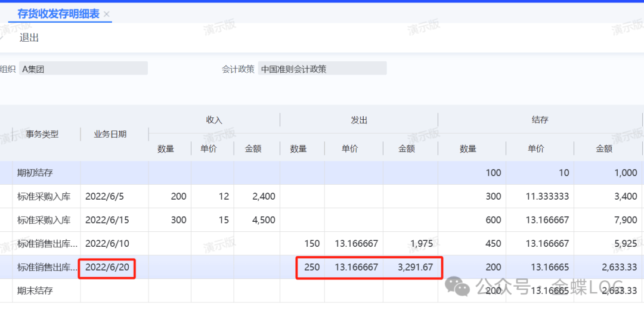Switch to the 存货收发存明细表 tab
The width and height of the screenshot is (644, 313).
(58, 14)
